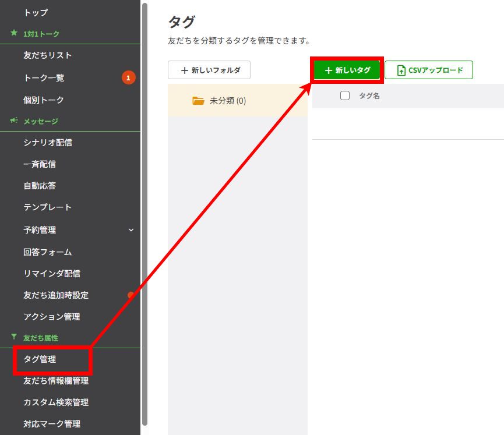
Task: Click the plus icon on 新しいタグ
Action: 328,70
